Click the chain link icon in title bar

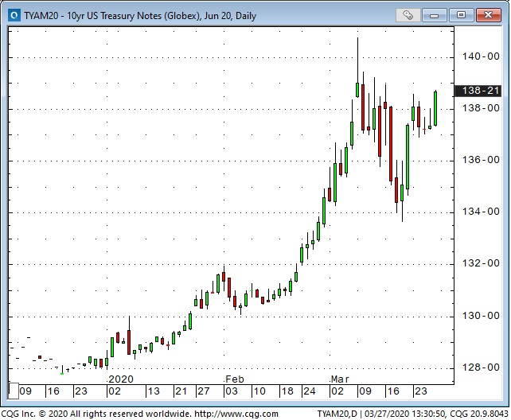(x=408, y=15)
